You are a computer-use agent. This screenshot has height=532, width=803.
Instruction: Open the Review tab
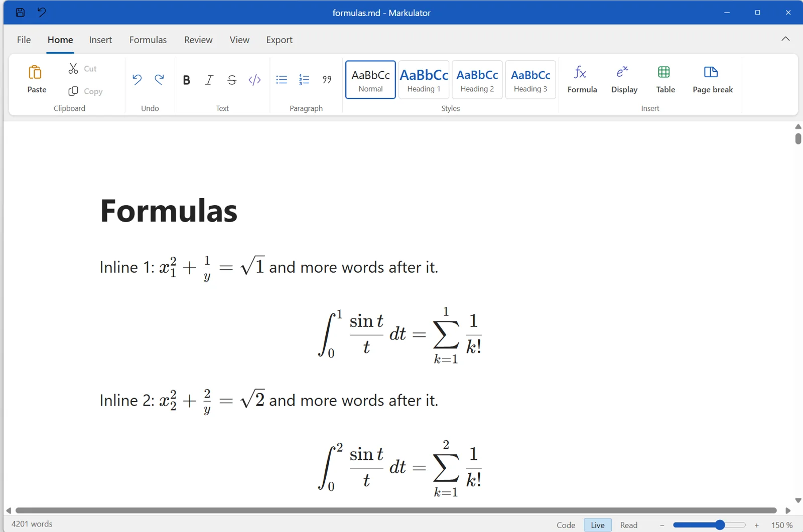pos(198,40)
